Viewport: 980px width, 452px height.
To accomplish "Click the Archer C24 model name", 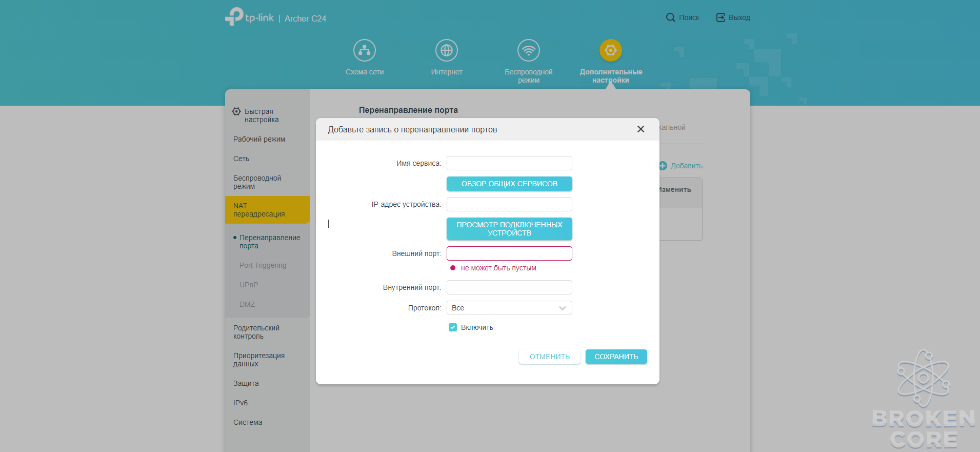I will pyautogui.click(x=305, y=18).
